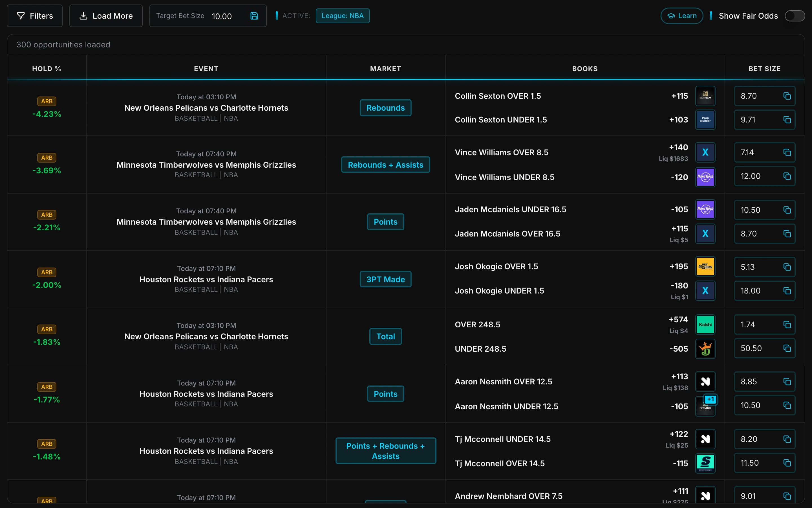Viewport: 812px width, 508px height.
Task: Open X book for Jaden Mcdaniels OVER 16.5
Action: 705,233
